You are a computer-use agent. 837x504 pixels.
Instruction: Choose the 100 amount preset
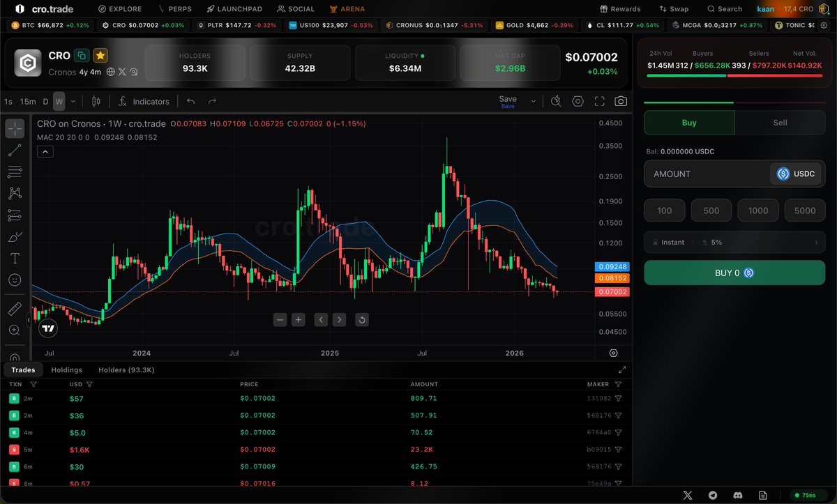[x=665, y=211]
